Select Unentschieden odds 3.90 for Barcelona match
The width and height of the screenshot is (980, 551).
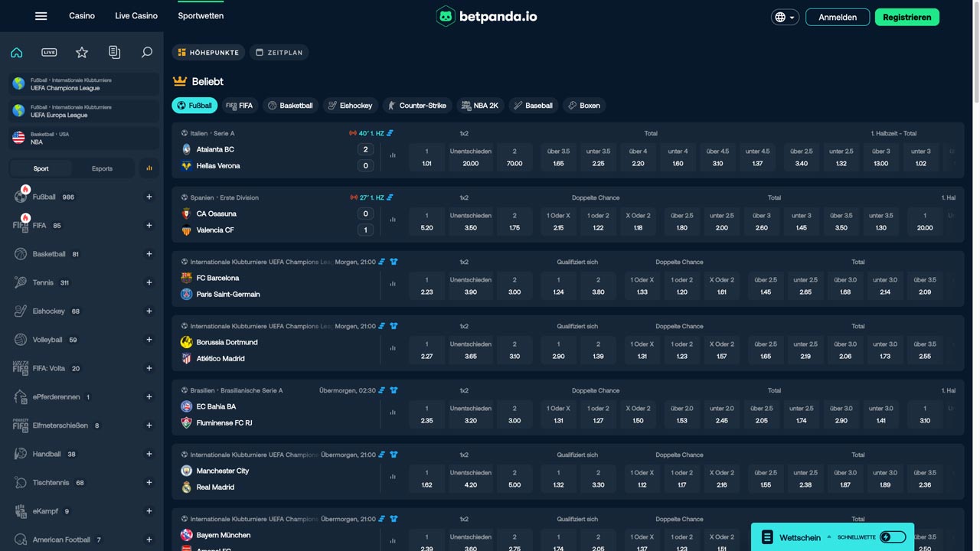tap(471, 285)
